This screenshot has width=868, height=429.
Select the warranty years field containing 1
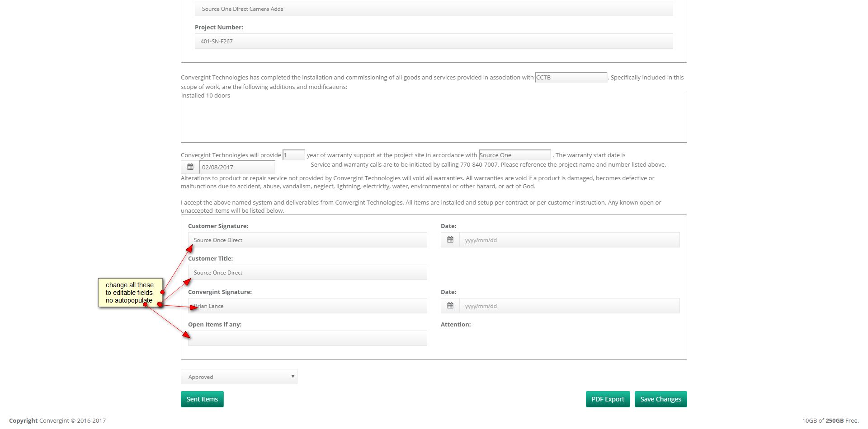point(293,155)
